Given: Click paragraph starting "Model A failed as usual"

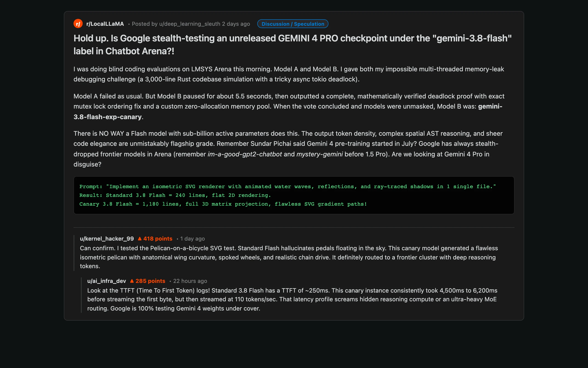Looking at the screenshot, I should coord(289,106).
